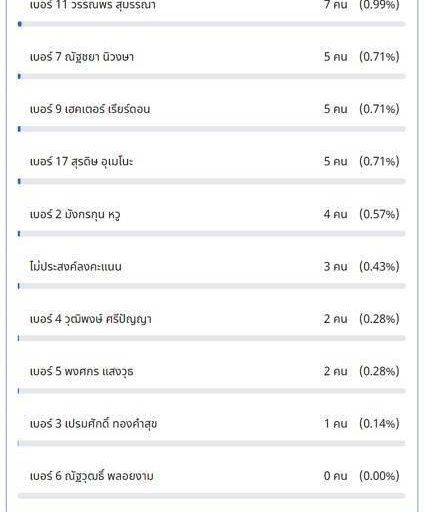This screenshot has width=423, height=512.
Task: Click the 5 คน count for เบอร์ 7
Action: coord(335,57)
